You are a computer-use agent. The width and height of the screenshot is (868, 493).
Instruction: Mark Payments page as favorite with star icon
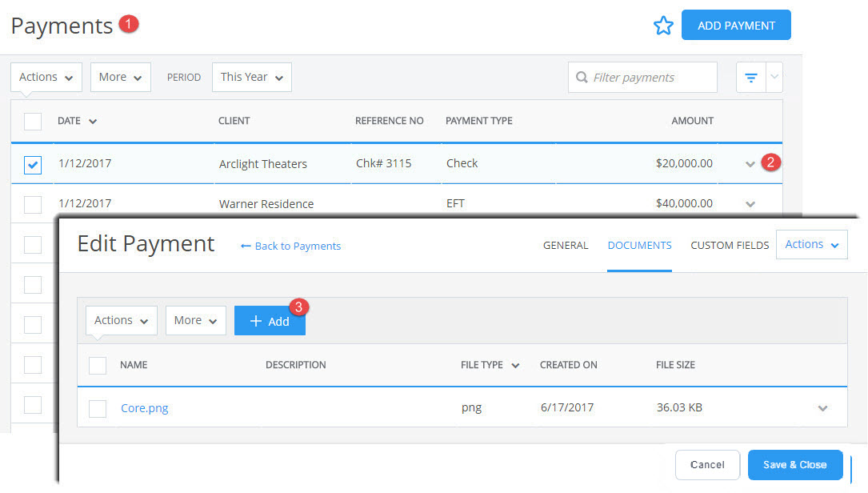662,26
